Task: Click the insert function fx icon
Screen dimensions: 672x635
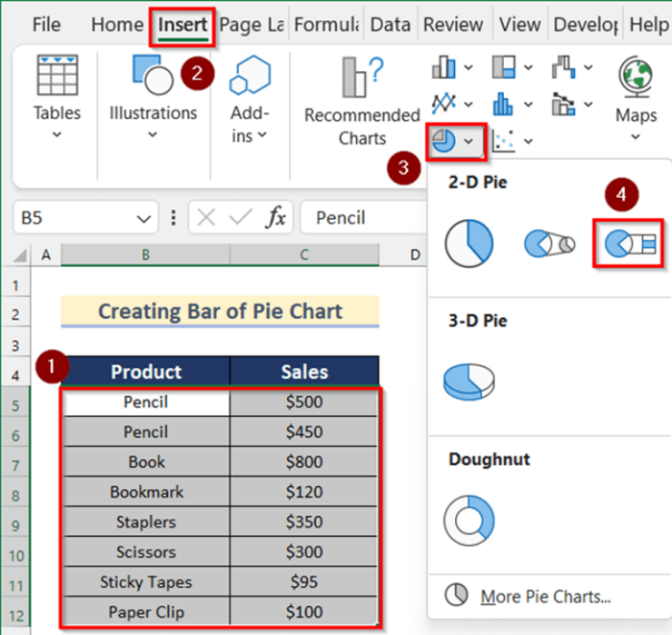Action: [x=276, y=217]
